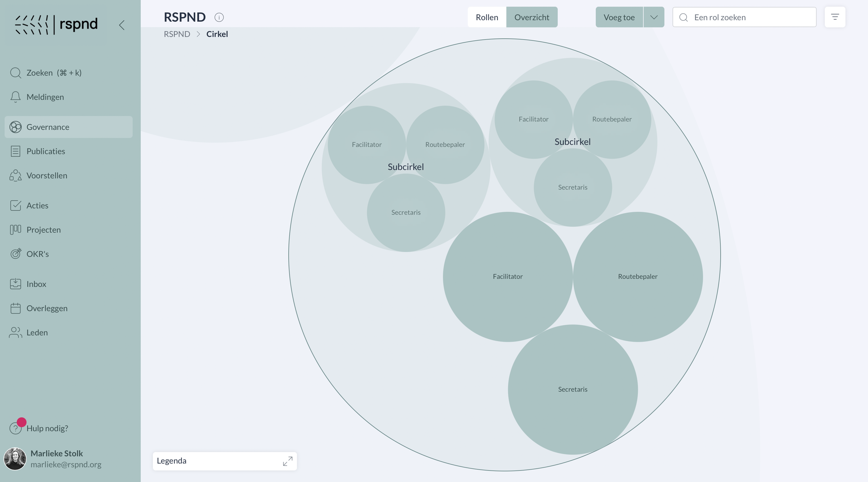
Task: Navigate to RSPND breadcrumb link
Action: 177,34
